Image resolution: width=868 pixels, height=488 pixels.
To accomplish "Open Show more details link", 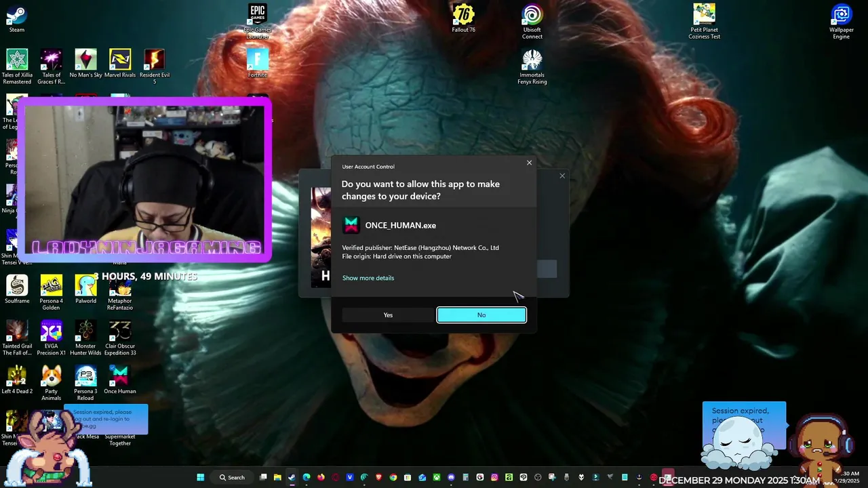I will pyautogui.click(x=368, y=278).
